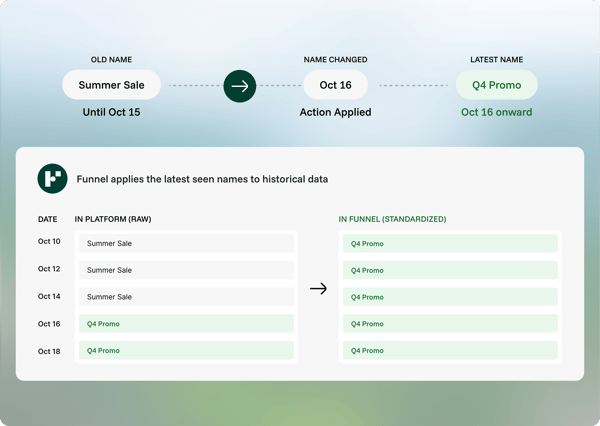Image resolution: width=600 pixels, height=426 pixels.
Task: Click the IN PLATFORM (RAW) column header
Action: point(113,219)
